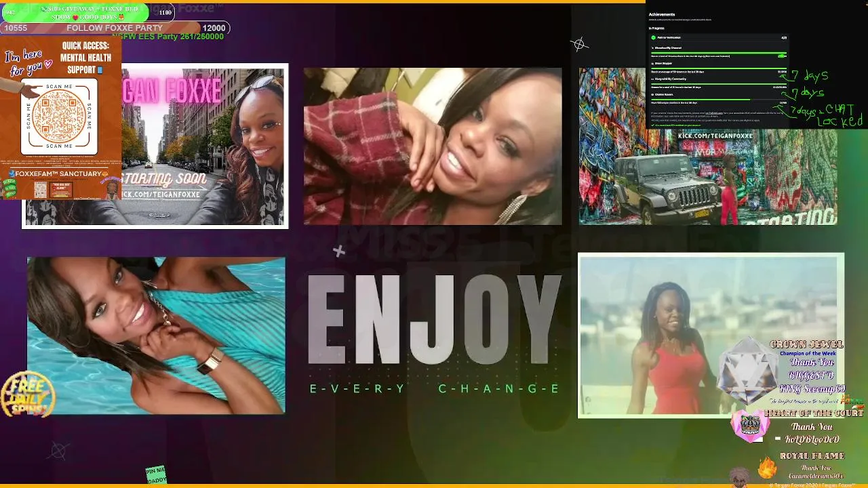This screenshot has height=488, width=868.
Task: Open the plaid shirt selfie thumbnail
Action: point(433,146)
